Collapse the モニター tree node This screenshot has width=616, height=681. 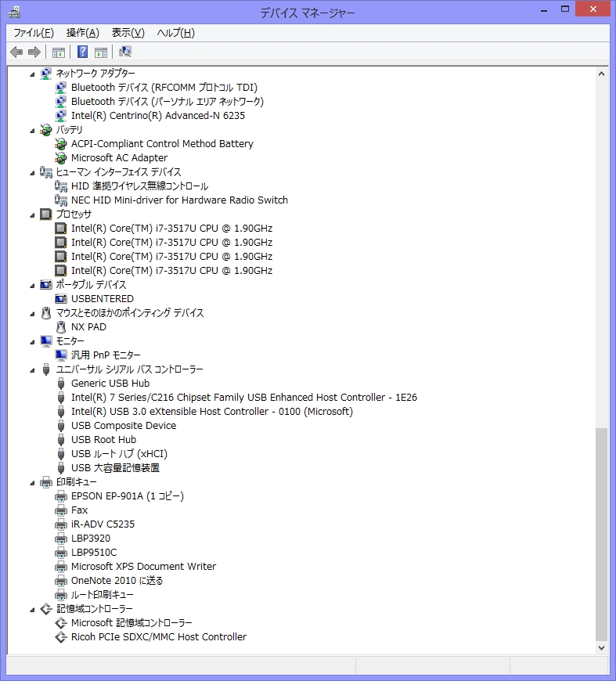tap(32, 342)
